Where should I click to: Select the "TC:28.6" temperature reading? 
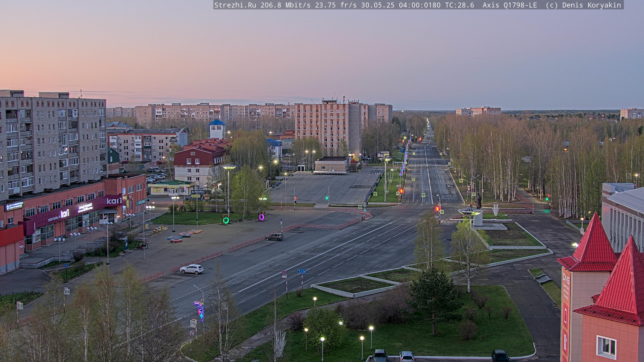460,5
